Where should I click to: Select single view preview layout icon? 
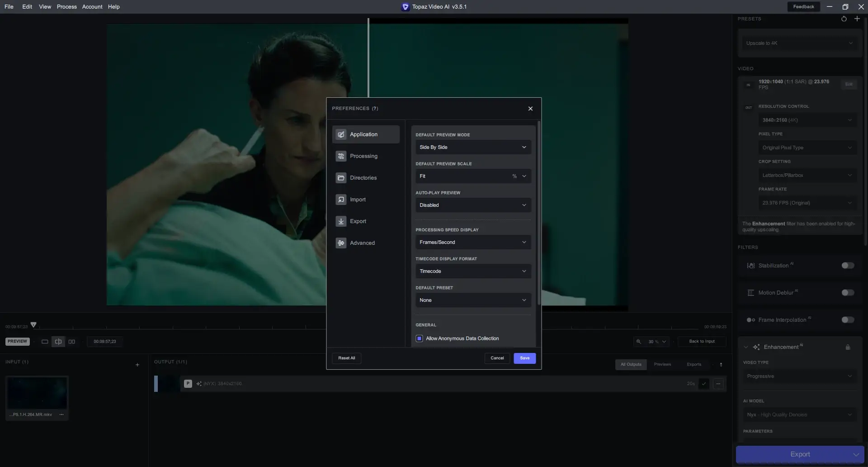(x=45, y=342)
